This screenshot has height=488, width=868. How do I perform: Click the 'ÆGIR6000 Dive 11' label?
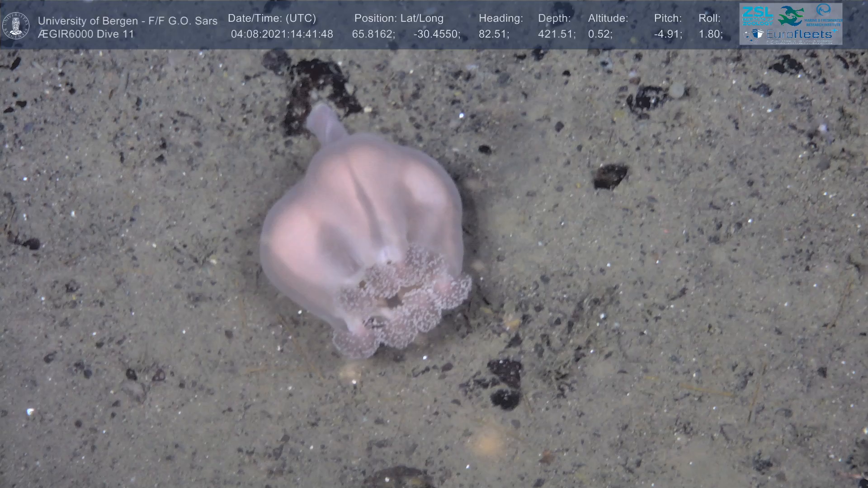point(86,34)
